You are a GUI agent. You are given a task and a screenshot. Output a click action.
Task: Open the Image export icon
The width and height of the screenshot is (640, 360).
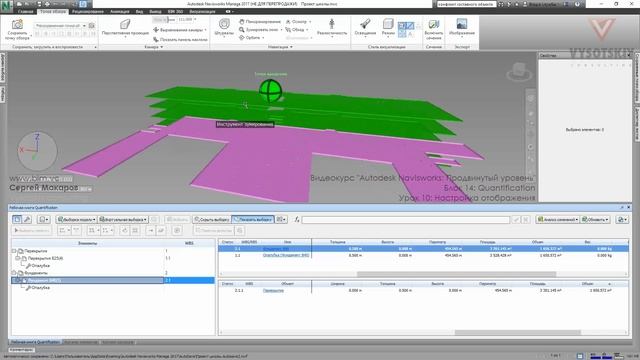462,24
